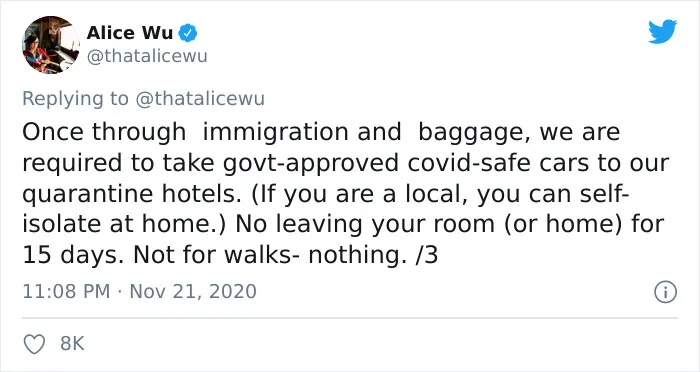Click the @thatalicewu handle under the name
The width and height of the screenshot is (700, 372).
click(x=147, y=57)
